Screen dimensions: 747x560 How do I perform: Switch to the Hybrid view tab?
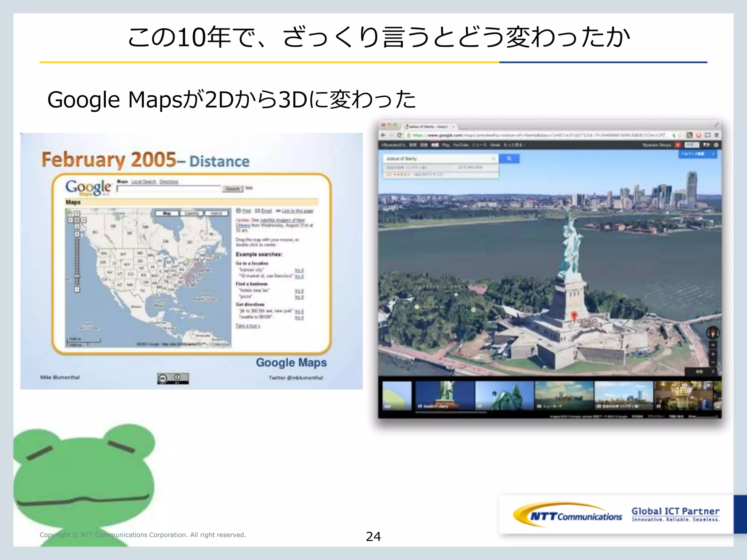(217, 213)
